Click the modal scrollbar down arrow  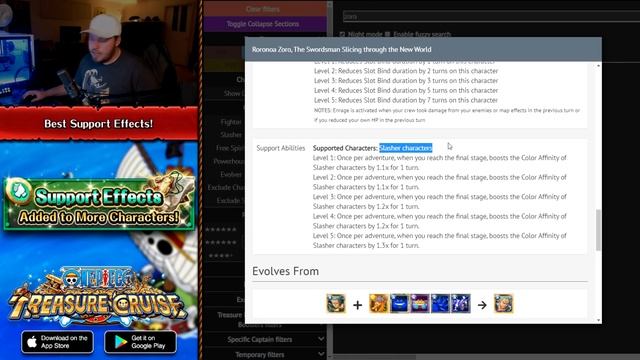(598, 320)
